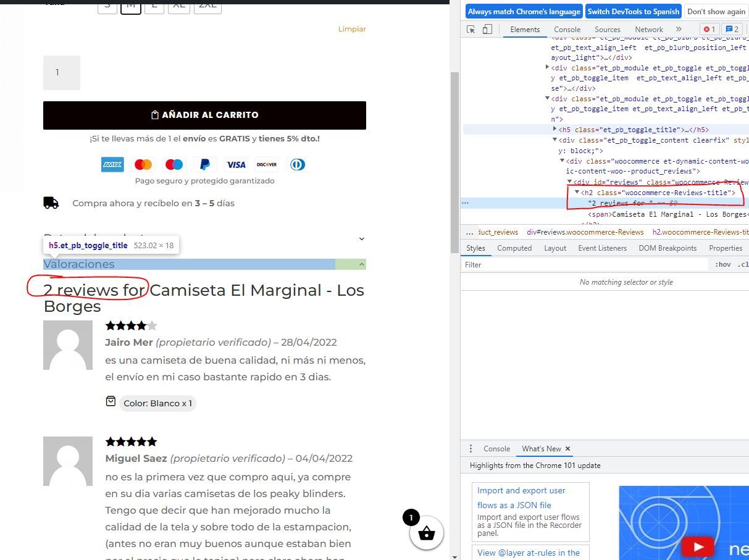The width and height of the screenshot is (749, 560).
Task: Open the Event Listeners tab
Action: coord(602,248)
